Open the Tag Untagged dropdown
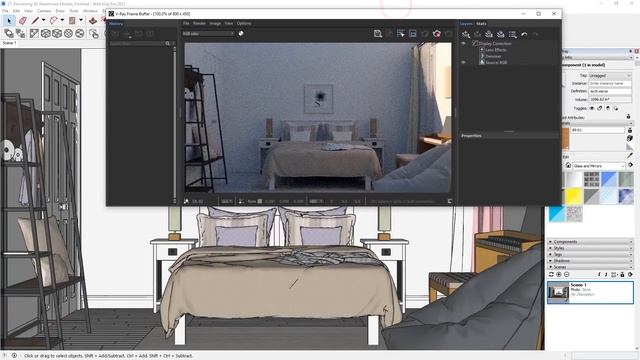 610,76
